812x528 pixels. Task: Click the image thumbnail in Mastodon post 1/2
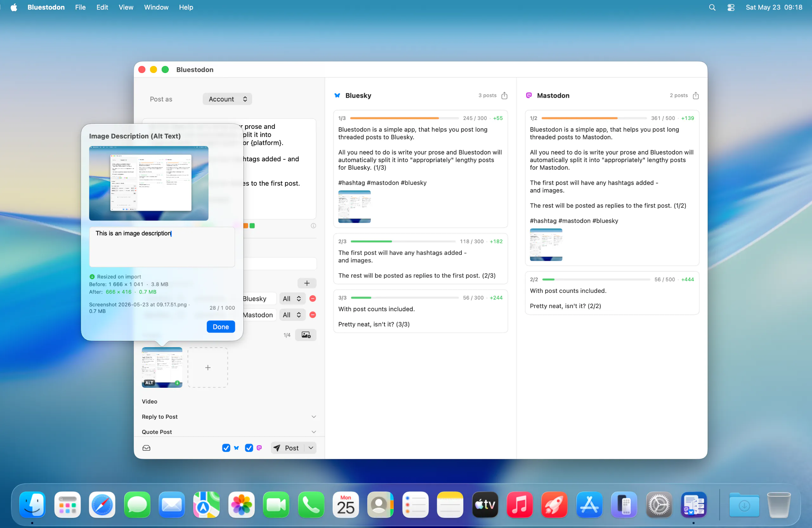click(546, 245)
